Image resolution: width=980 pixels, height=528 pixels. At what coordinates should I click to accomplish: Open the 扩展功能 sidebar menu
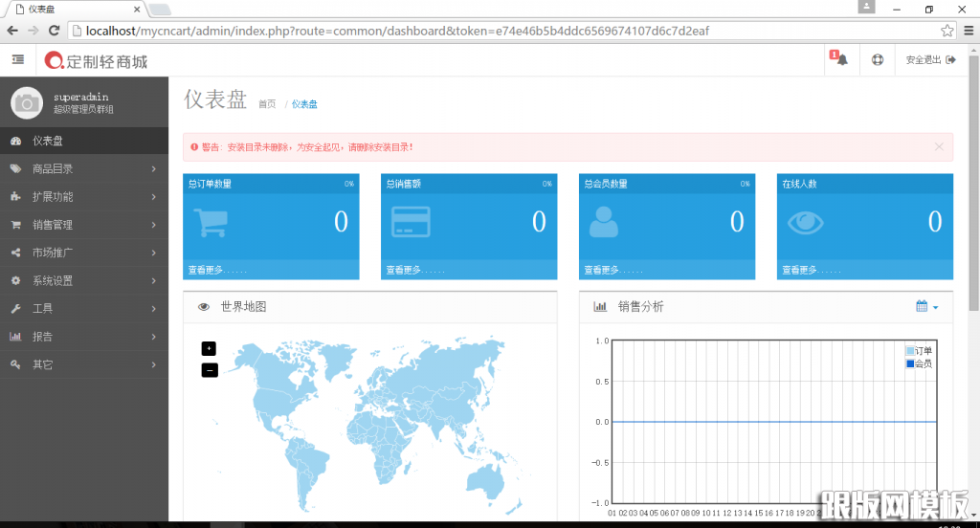84,197
